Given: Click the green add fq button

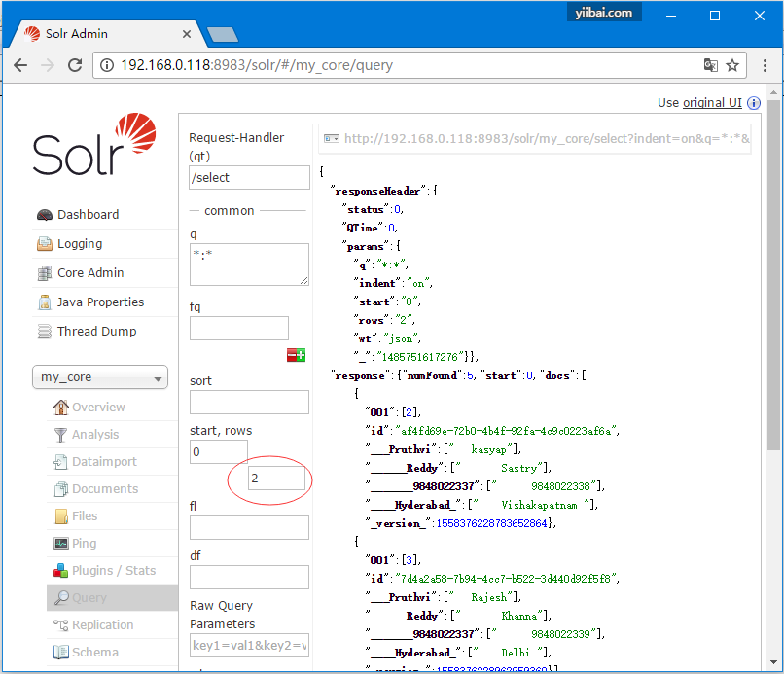Looking at the screenshot, I should [302, 356].
